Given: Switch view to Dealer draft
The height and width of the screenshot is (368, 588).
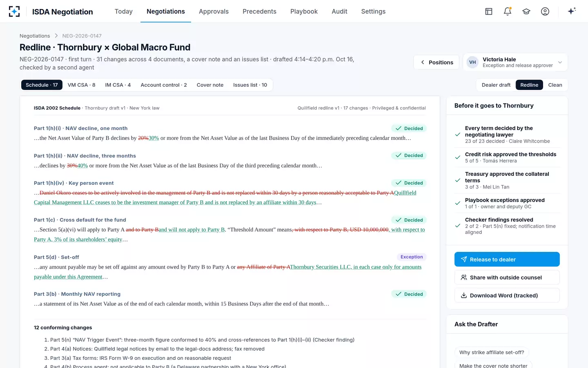Looking at the screenshot, I should 496,85.
